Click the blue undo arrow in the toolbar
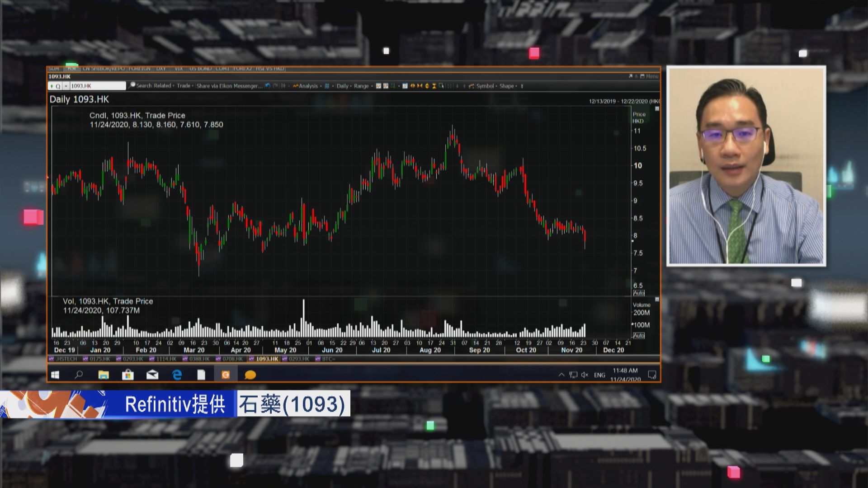868x488 pixels. point(268,86)
